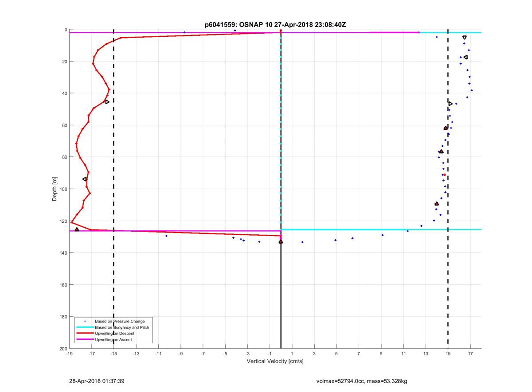Pick the red line sample in the legend
The height and width of the screenshot is (392, 532).
[85, 334]
